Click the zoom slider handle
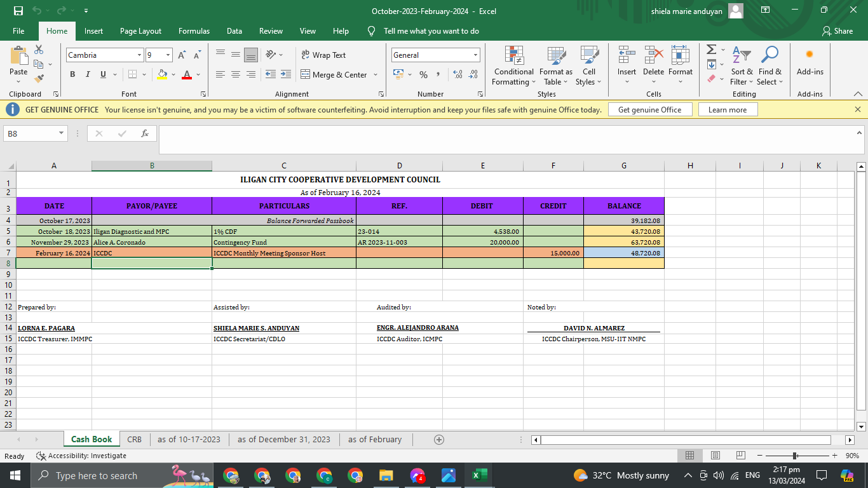Viewport: 868px width, 488px height. pos(795,456)
